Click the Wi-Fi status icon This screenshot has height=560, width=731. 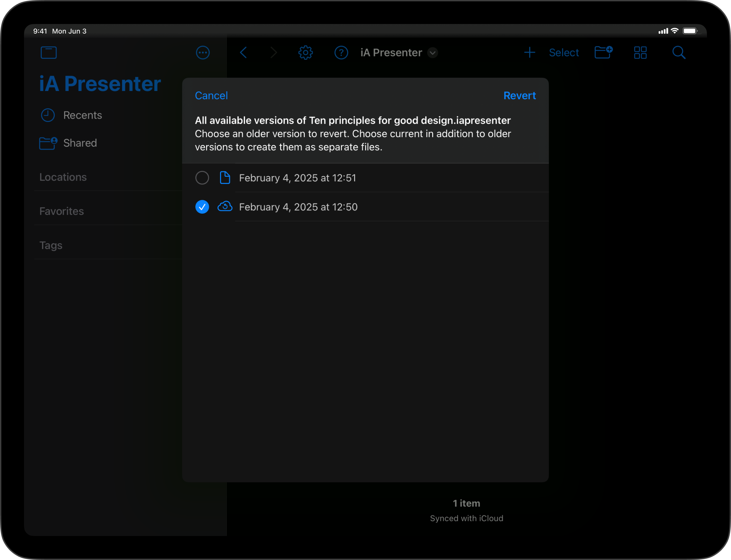[675, 31]
